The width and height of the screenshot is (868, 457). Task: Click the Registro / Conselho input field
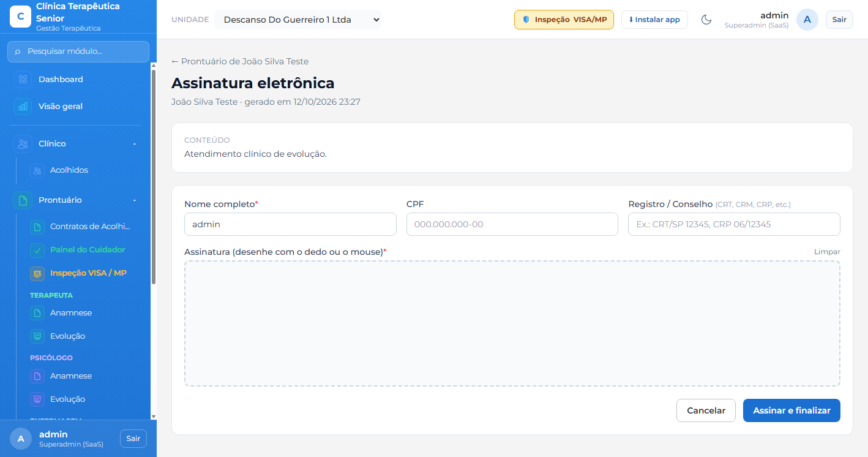[x=734, y=224]
